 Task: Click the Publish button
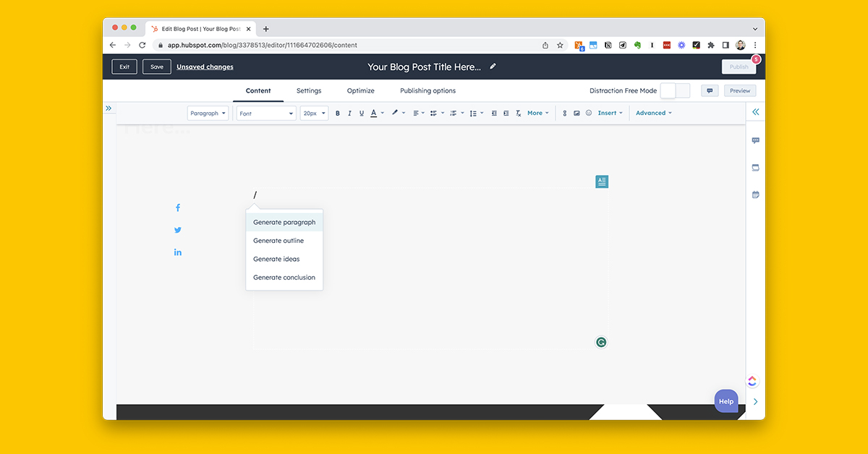[x=739, y=67]
